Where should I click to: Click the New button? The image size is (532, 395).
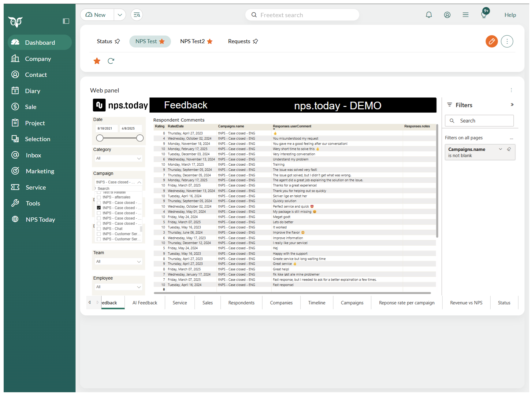tap(96, 14)
